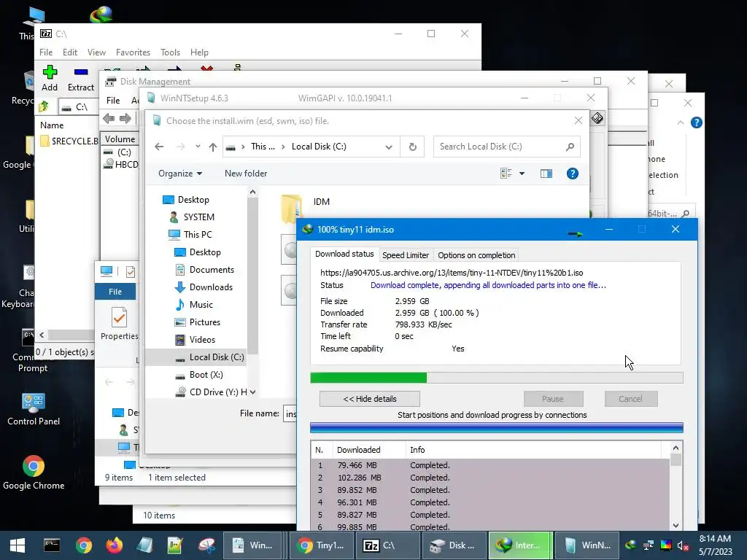The width and height of the screenshot is (747, 560).
Task: Click the Windows Start button
Action: (18, 545)
